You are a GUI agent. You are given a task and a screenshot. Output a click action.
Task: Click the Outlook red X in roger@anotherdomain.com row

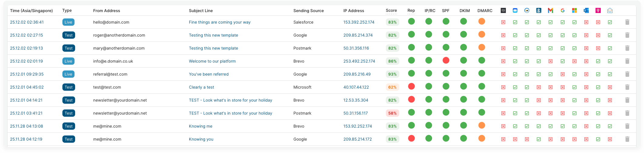click(586, 35)
